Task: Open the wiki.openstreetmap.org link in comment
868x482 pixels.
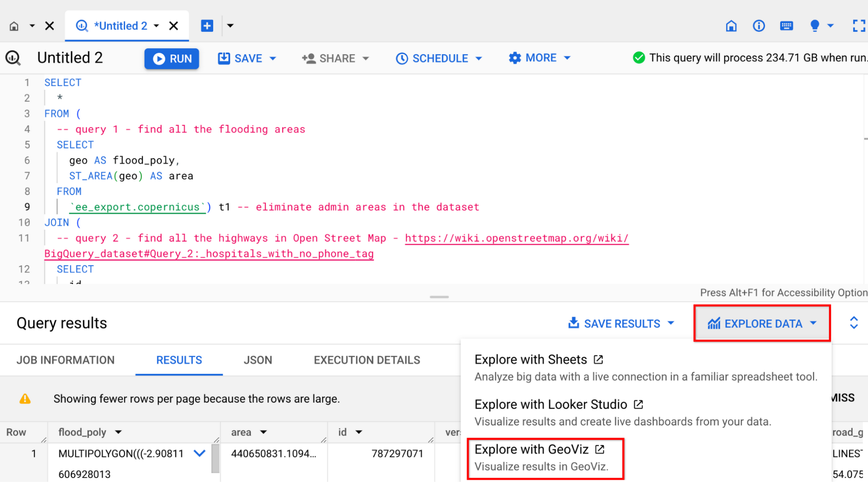Action: point(516,238)
